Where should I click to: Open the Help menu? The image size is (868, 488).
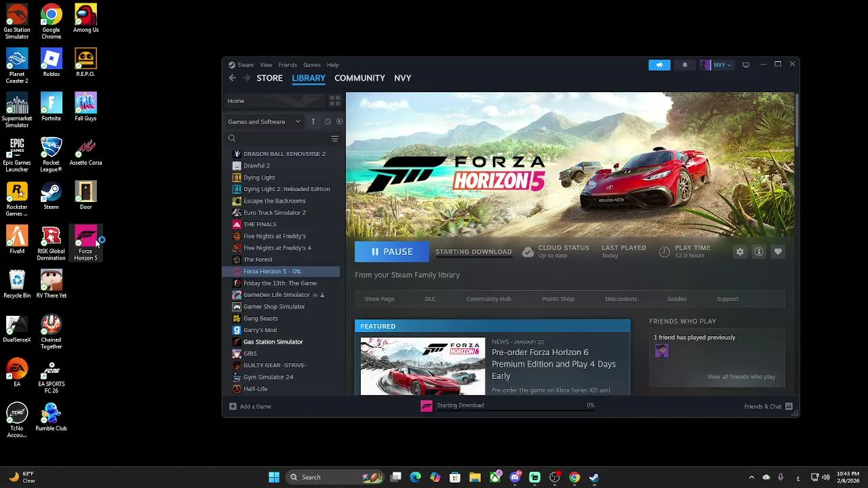tap(333, 65)
